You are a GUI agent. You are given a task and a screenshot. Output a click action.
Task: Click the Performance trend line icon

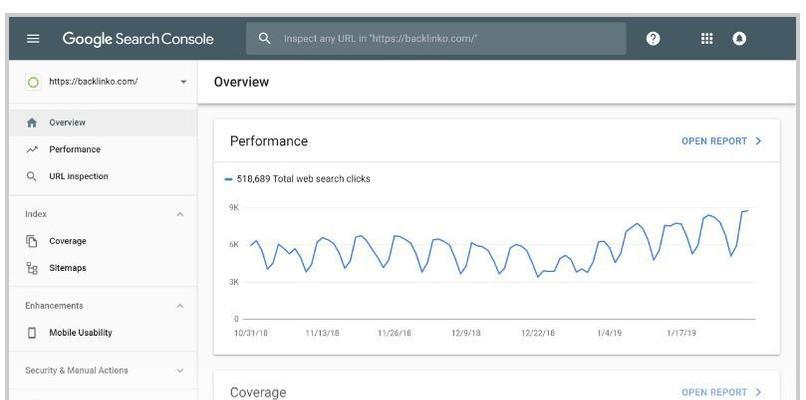point(32,150)
